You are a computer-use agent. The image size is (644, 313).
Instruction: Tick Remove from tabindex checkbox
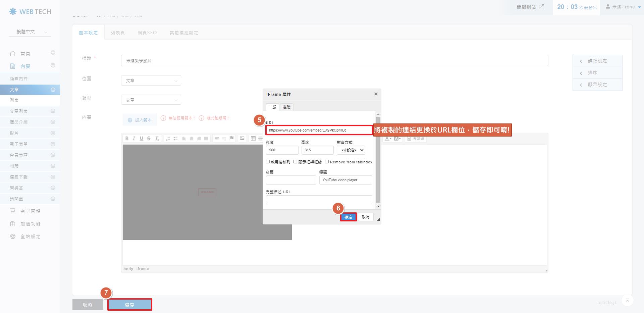coord(327,162)
